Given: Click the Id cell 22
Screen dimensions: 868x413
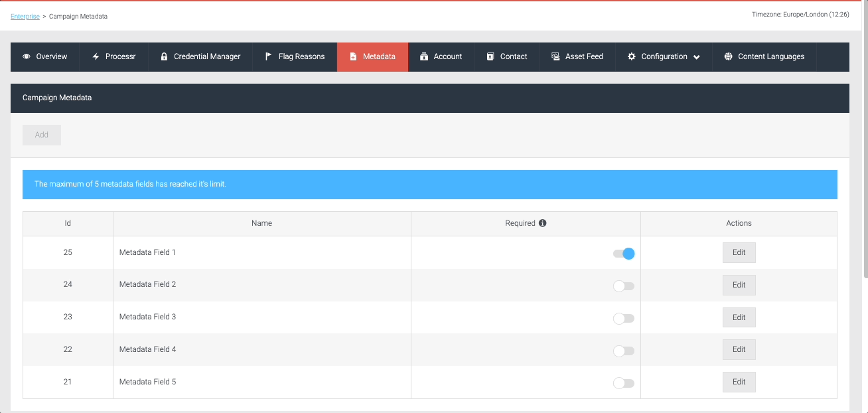Looking at the screenshot, I should [68, 350].
